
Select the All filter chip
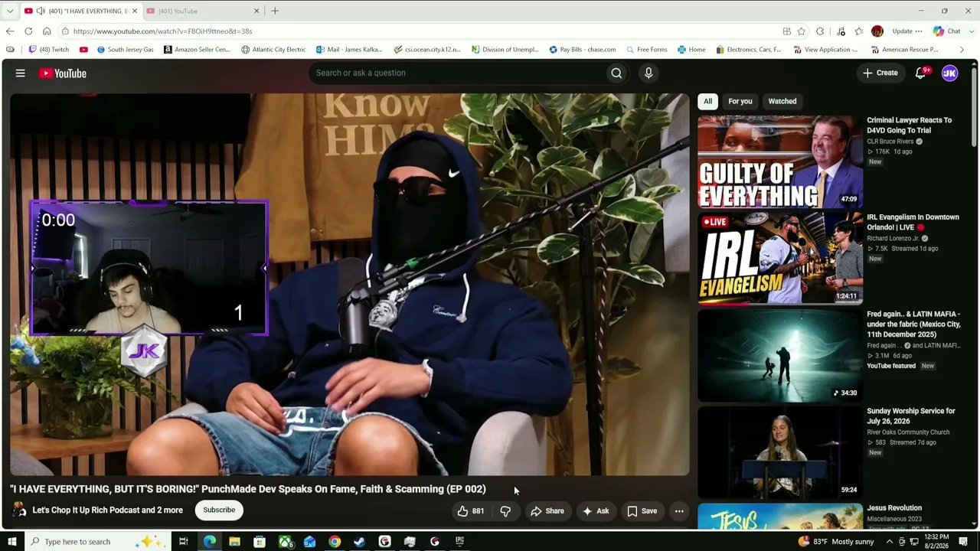[x=707, y=101]
